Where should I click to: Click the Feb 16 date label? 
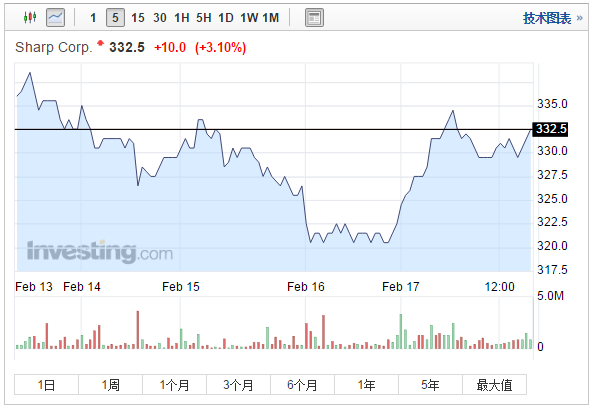305,287
